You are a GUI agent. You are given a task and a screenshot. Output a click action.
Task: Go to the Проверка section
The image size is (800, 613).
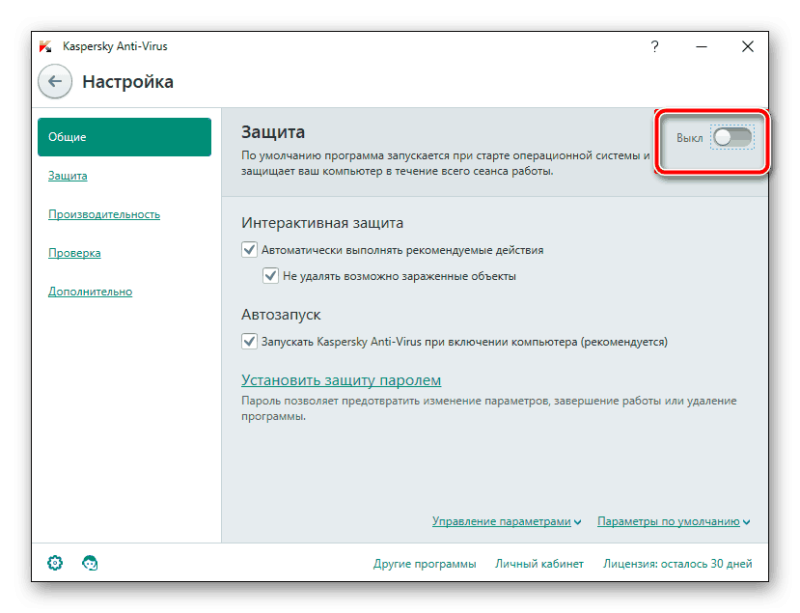[x=74, y=253]
